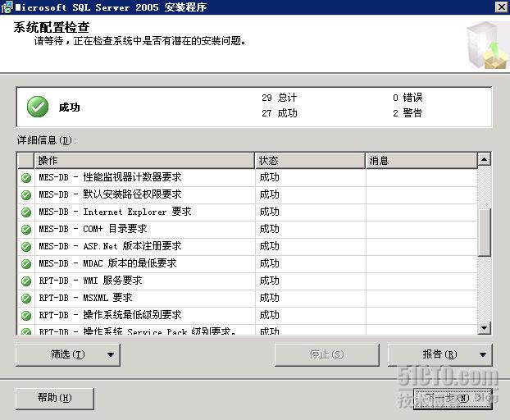Sort by the 消息 column header
510x420 pixels.
[x=421, y=161]
